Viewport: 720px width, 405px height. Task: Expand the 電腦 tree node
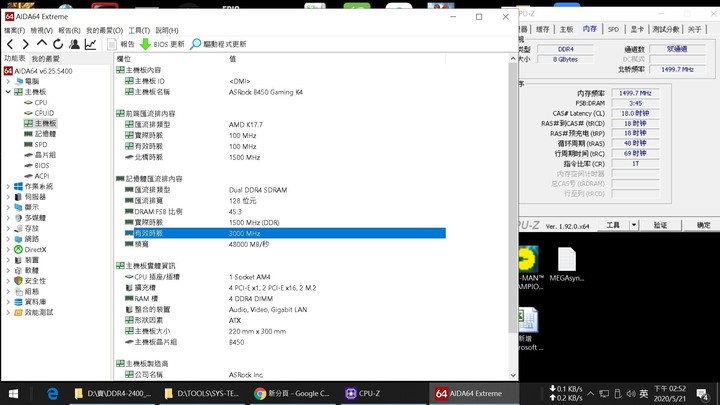click(x=8, y=81)
